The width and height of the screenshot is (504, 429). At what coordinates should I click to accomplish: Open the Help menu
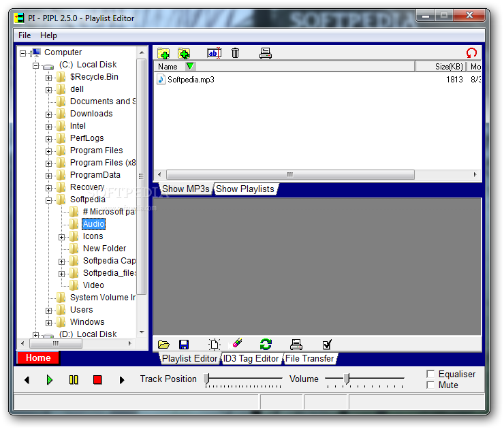(48, 35)
